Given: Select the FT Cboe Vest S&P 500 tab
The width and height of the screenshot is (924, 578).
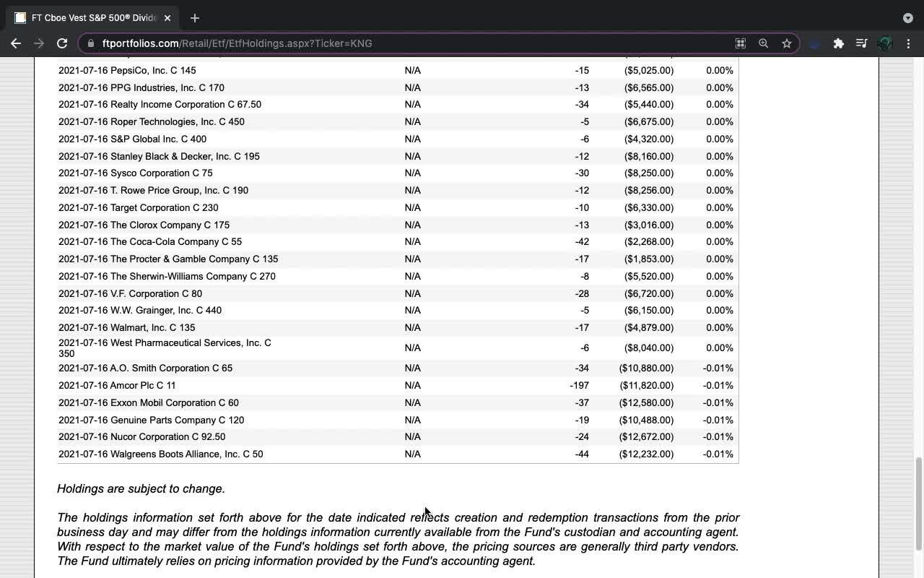Looking at the screenshot, I should click(x=94, y=17).
